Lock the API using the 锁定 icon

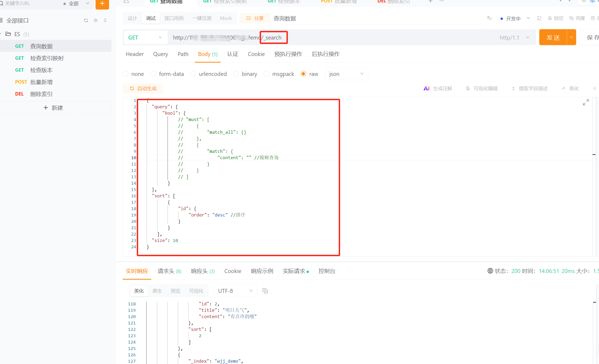coord(550,18)
